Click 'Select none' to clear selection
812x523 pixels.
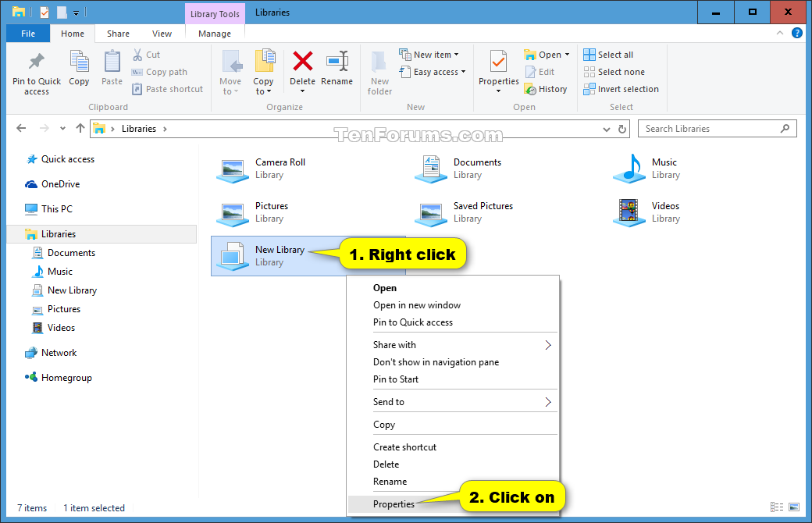615,71
